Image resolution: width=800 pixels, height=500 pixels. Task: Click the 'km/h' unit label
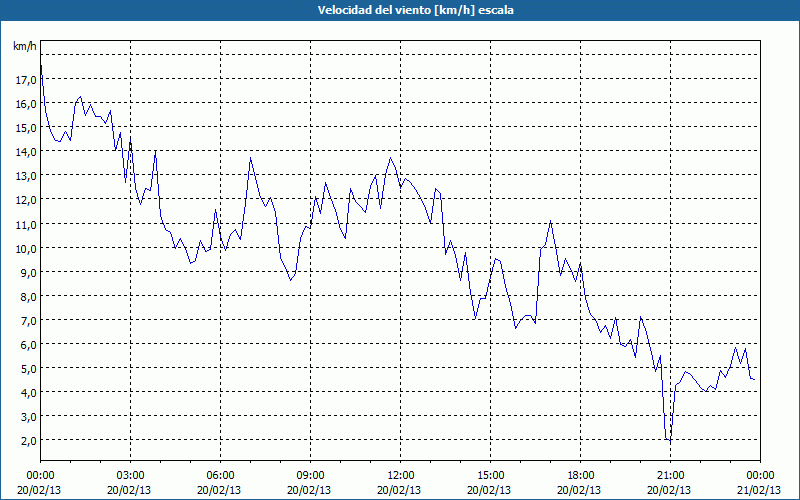(24, 46)
